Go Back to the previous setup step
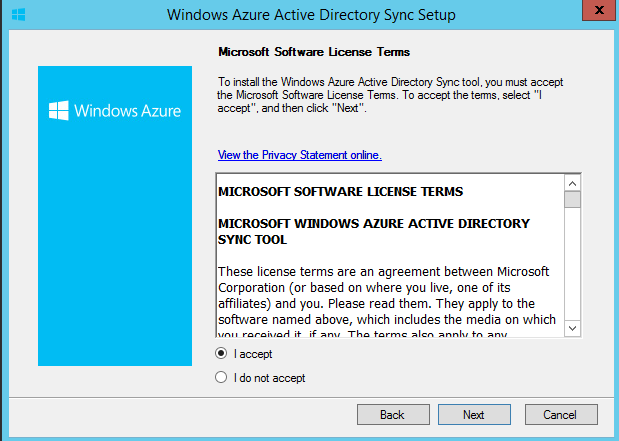The image size is (619, 441). coord(393,415)
